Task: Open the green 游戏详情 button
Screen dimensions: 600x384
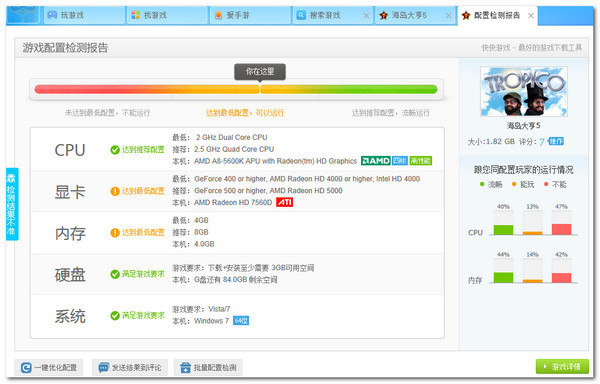Action: (562, 367)
